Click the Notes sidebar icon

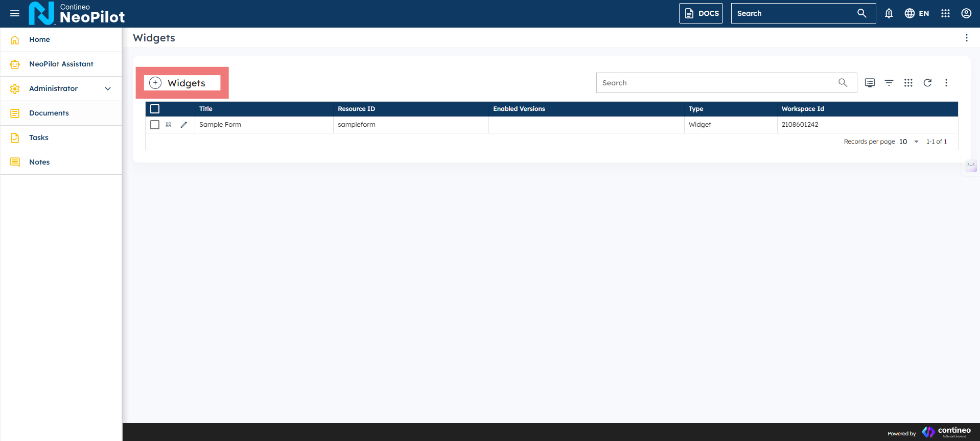(15, 162)
